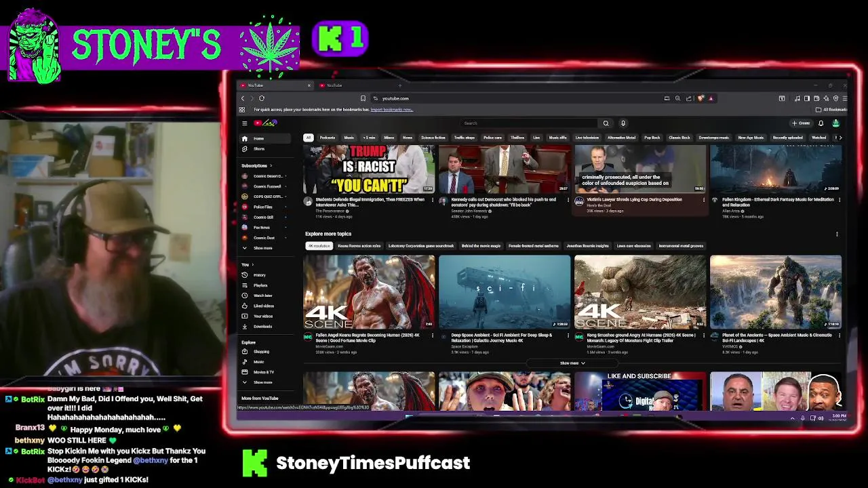
Task: Click the zoom magnifier icon in address bar
Action: [677, 98]
